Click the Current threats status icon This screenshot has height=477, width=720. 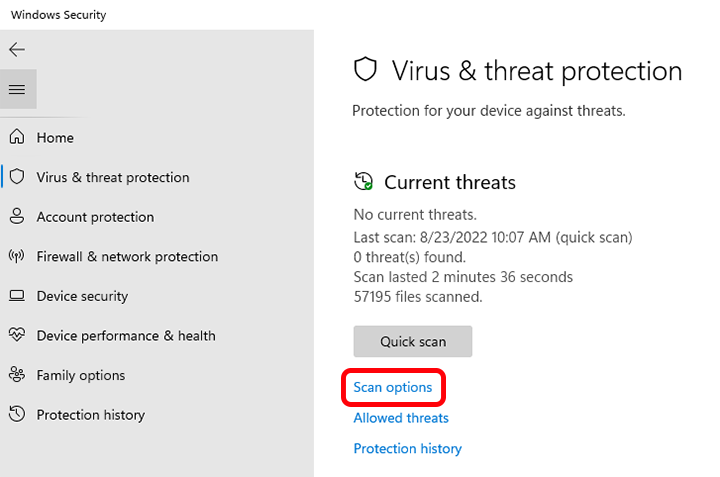tap(364, 182)
